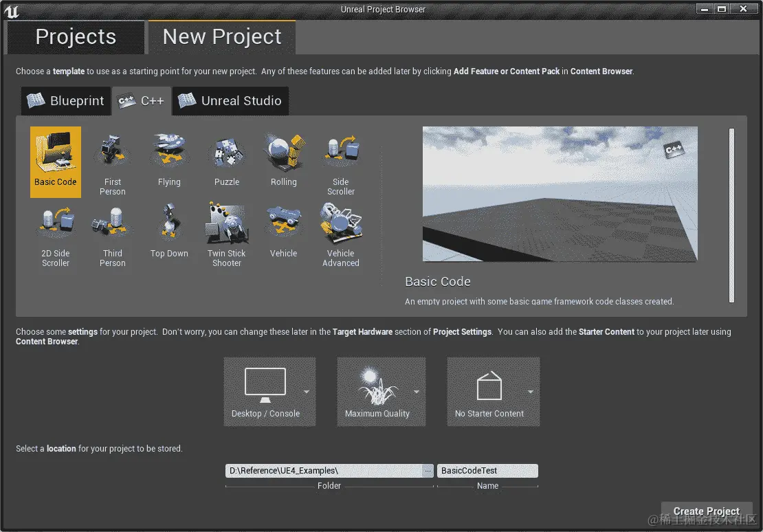Viewport: 763px width, 532px height.
Task: Click the Create Project button
Action: point(707,511)
